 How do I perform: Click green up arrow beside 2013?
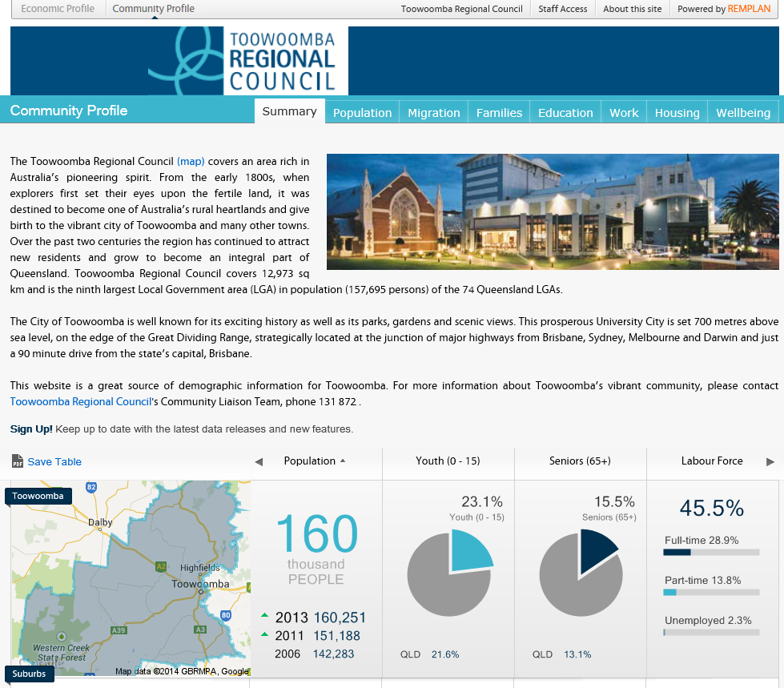[265, 615]
